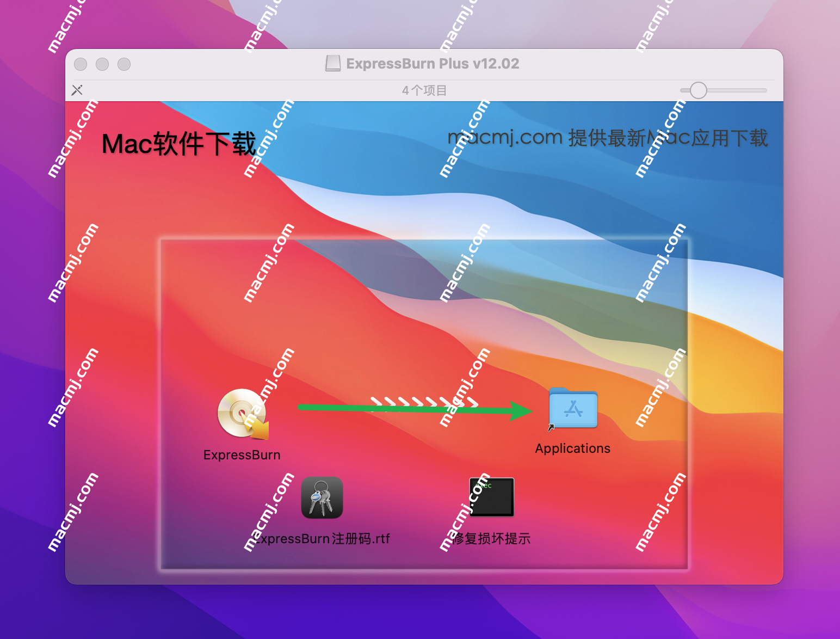Open the Applications folder shortcut
The width and height of the screenshot is (840, 639).
point(573,408)
